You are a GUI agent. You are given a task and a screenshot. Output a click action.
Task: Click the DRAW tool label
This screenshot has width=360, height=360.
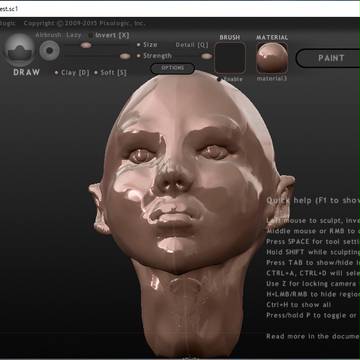[26, 72]
